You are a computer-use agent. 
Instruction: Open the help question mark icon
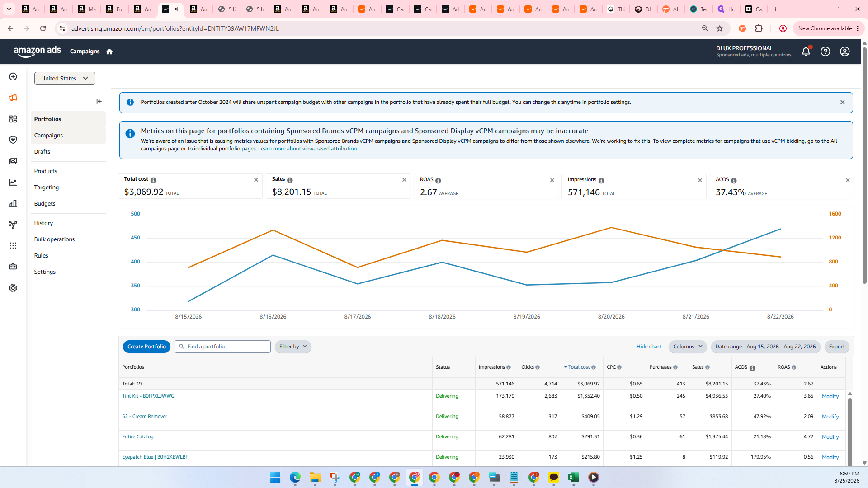826,52
